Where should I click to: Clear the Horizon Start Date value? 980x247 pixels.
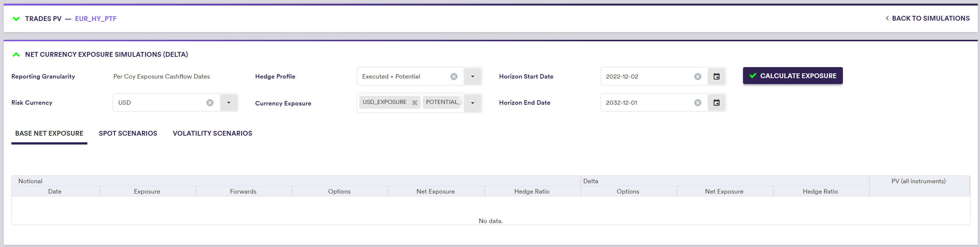pyautogui.click(x=697, y=77)
